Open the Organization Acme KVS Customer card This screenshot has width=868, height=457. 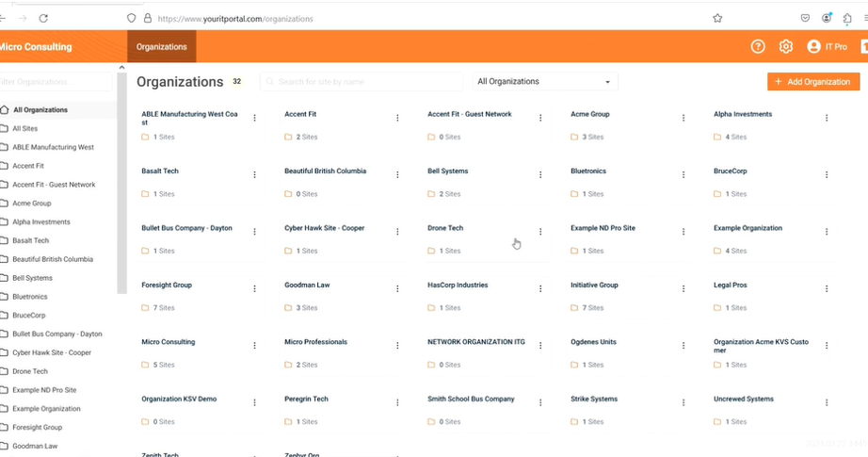[762, 346]
